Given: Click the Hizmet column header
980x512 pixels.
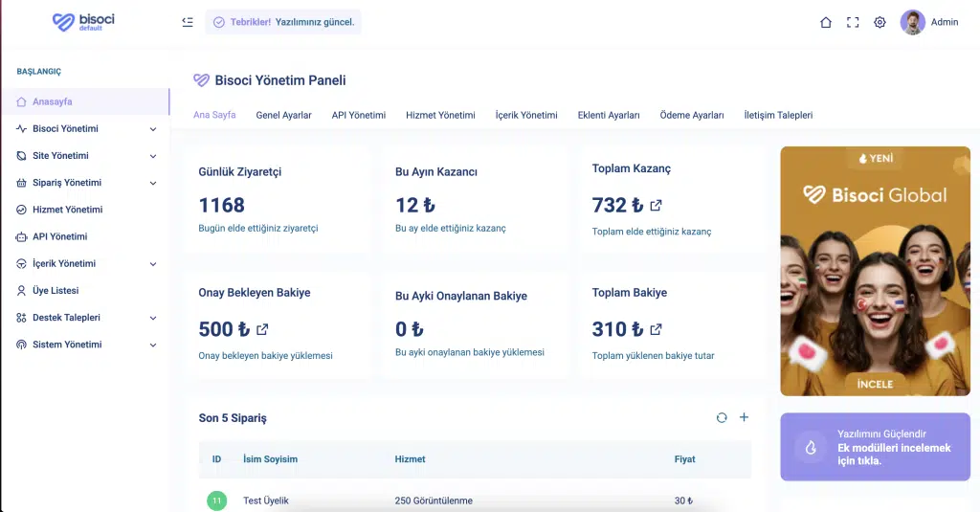Looking at the screenshot, I should [x=410, y=458].
